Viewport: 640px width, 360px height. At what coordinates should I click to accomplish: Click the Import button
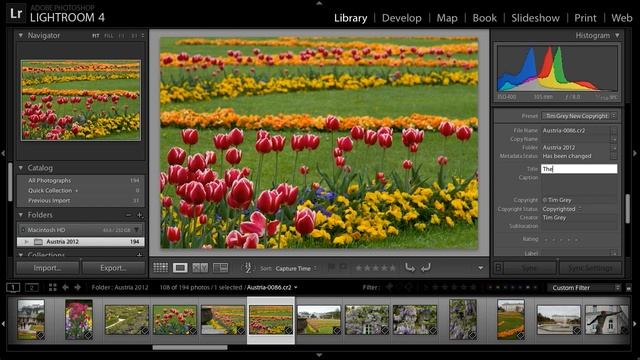(48, 268)
